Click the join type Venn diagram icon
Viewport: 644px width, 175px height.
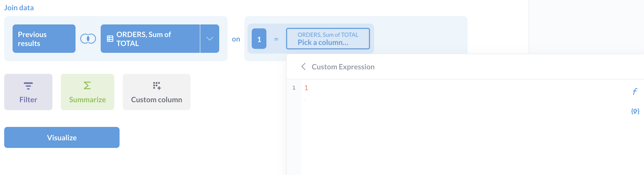(88, 39)
